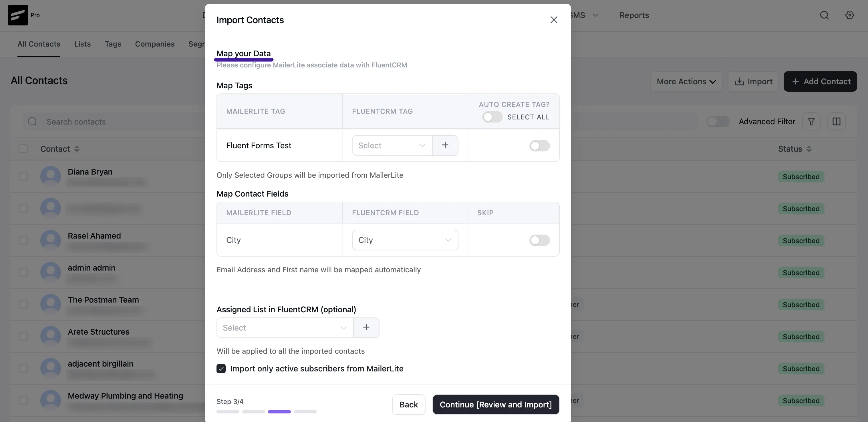868x422 pixels.
Task: Uncheck Import only active subscribers checkbox
Action: pyautogui.click(x=221, y=369)
